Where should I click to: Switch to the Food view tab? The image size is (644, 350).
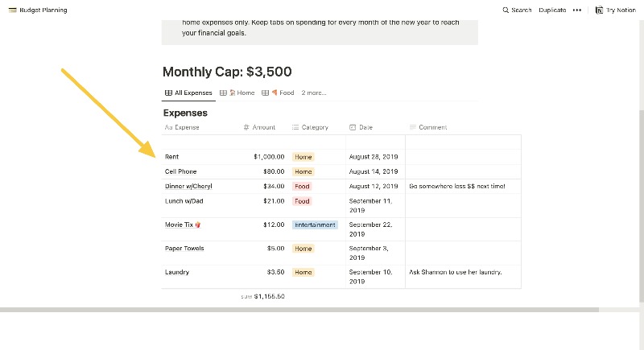tap(278, 93)
